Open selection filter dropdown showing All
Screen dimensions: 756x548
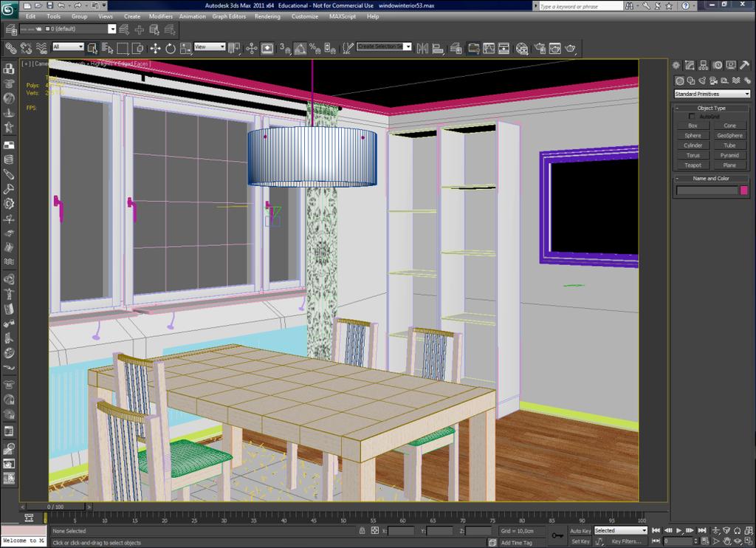pos(68,47)
